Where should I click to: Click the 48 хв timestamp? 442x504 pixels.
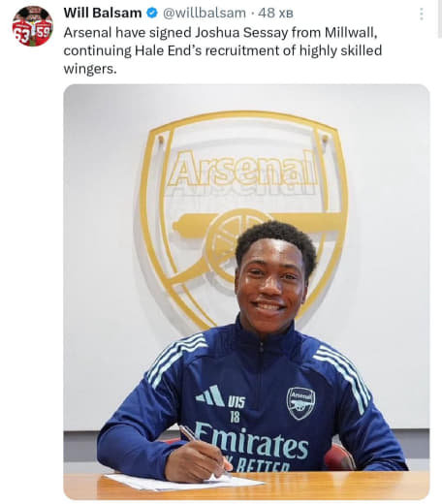[x=275, y=13]
